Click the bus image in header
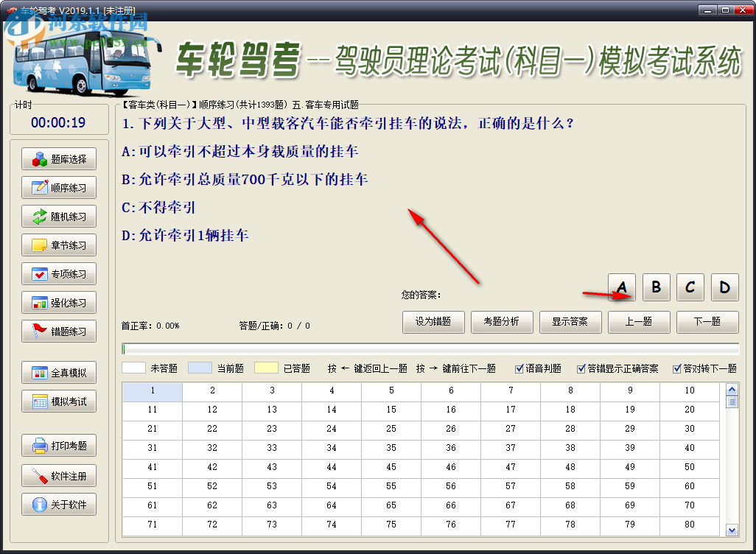The height and width of the screenshot is (554, 756). click(85, 62)
